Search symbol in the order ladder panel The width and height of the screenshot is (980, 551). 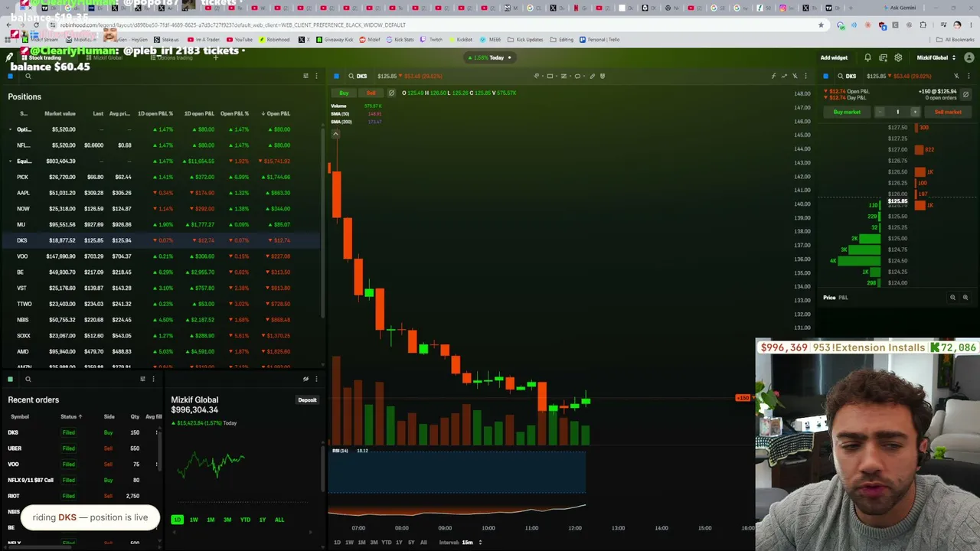[840, 76]
